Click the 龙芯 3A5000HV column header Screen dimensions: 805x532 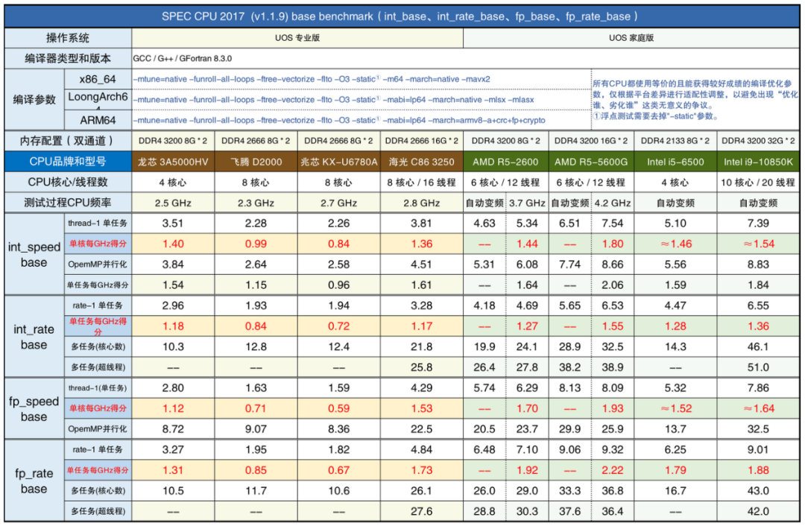[173, 162]
